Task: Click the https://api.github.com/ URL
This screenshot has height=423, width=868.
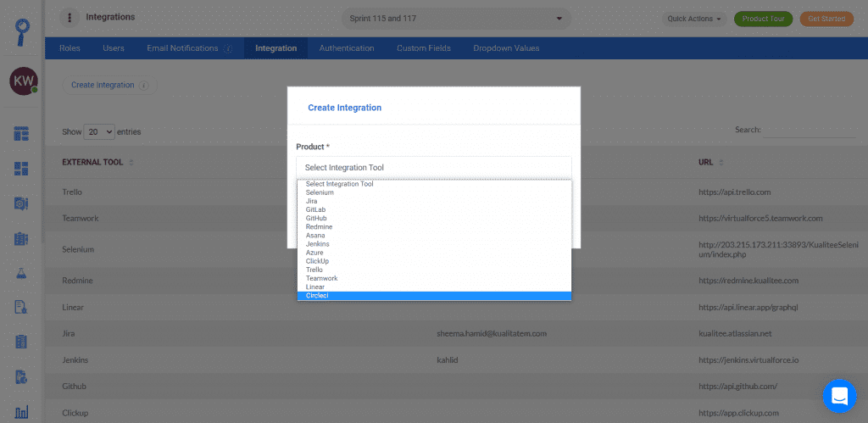Action: tap(738, 386)
